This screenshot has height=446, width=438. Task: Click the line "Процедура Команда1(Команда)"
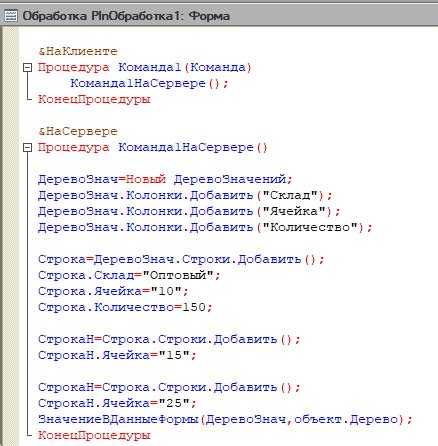(145, 68)
